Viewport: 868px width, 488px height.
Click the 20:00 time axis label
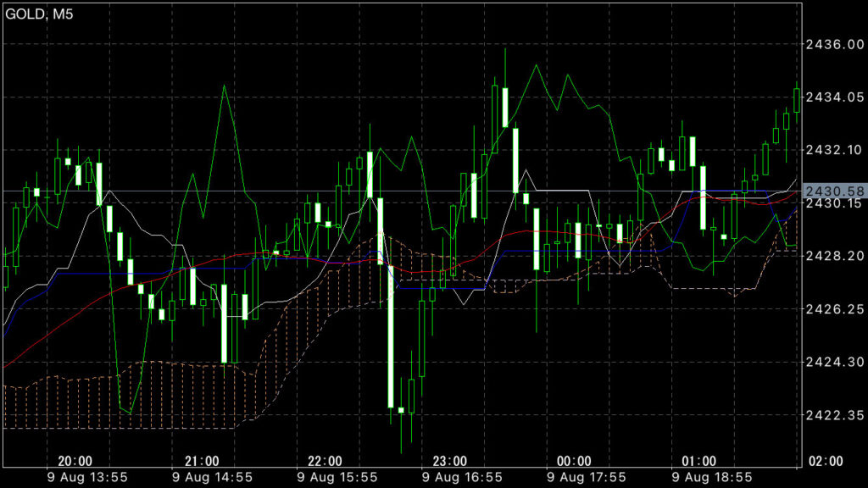pos(75,462)
